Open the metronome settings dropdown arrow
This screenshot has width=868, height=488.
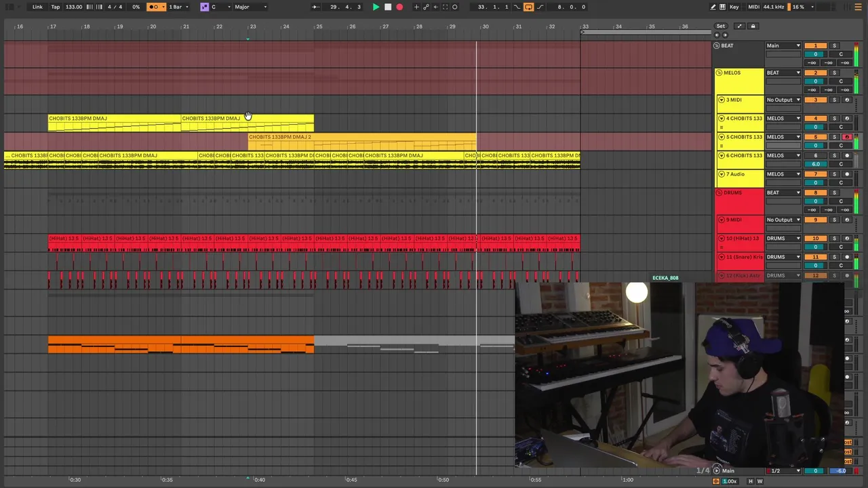(163, 7)
